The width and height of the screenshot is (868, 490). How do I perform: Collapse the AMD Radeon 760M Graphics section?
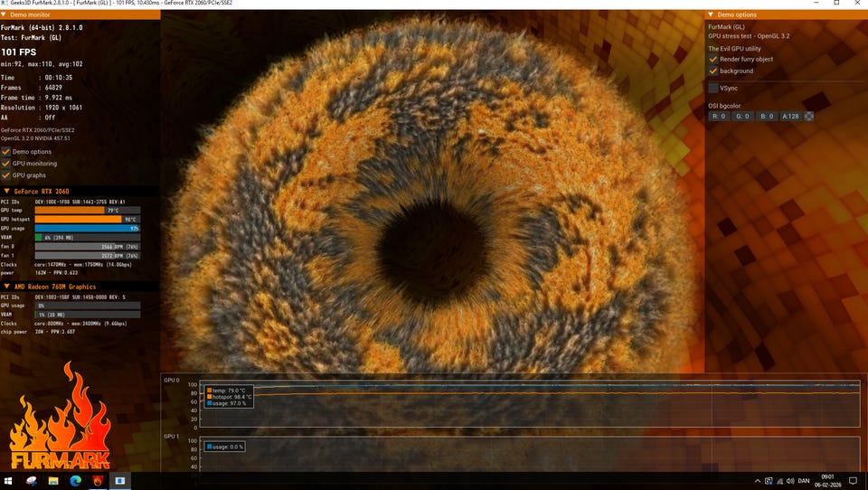[6, 287]
